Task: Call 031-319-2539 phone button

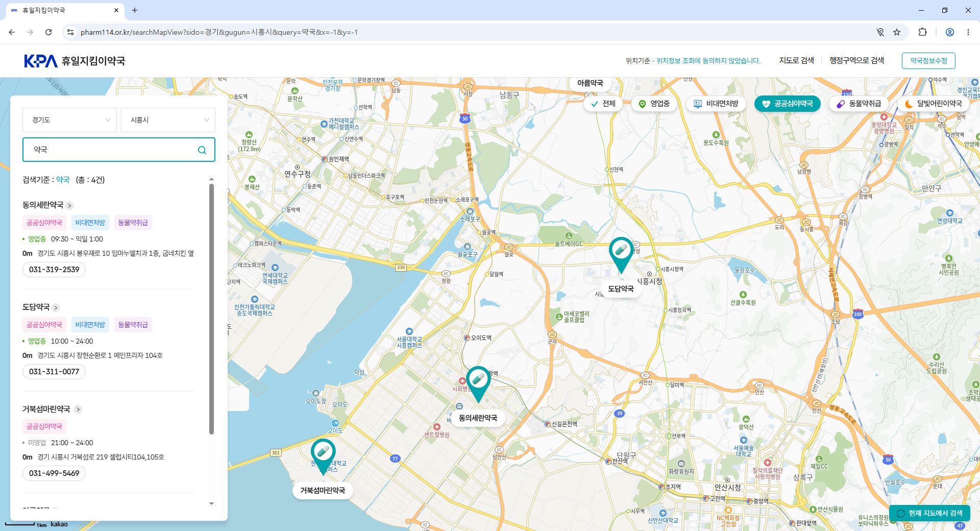Action: pyautogui.click(x=54, y=270)
